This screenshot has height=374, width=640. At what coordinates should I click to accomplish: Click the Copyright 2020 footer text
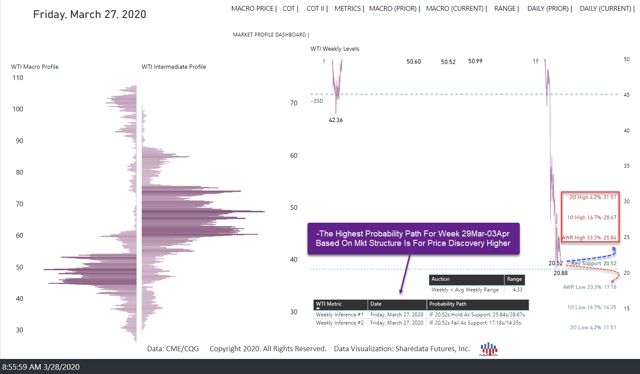[268, 349]
